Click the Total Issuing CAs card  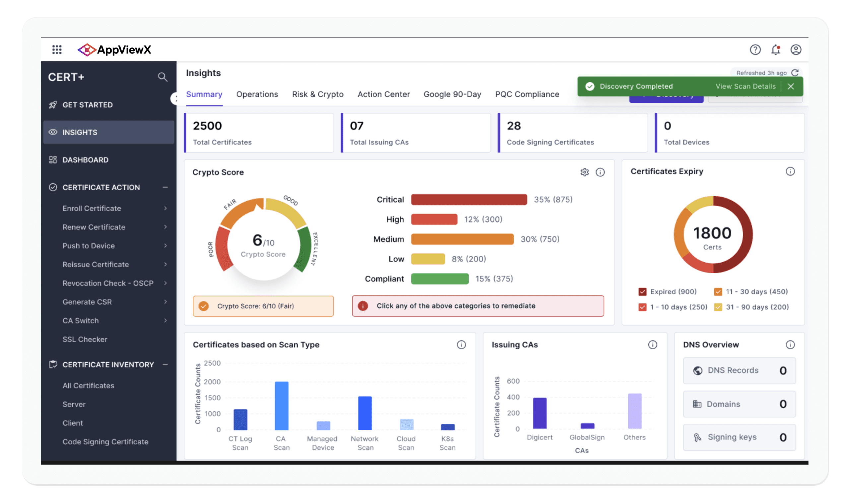416,133
